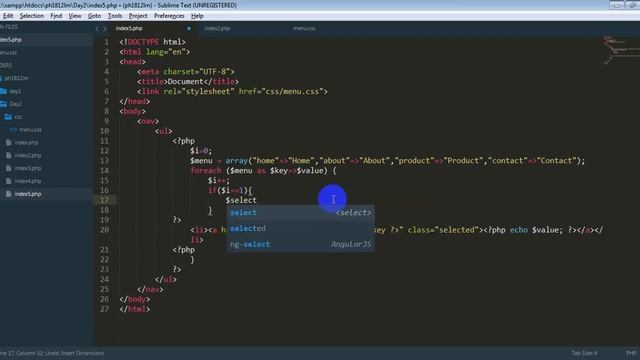Change Tab Size 4 in status bar

point(584,353)
